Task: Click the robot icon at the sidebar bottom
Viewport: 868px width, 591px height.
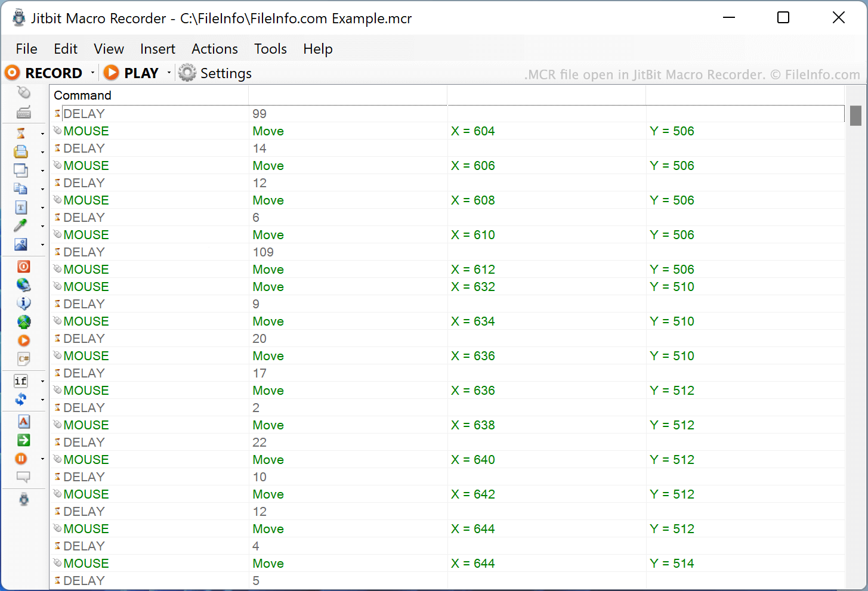Action: click(x=24, y=499)
